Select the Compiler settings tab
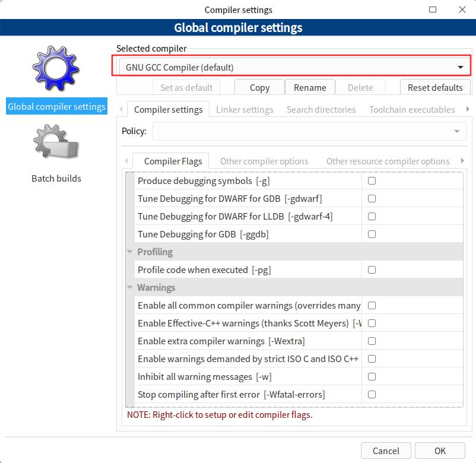This screenshot has width=476, height=463. click(168, 110)
